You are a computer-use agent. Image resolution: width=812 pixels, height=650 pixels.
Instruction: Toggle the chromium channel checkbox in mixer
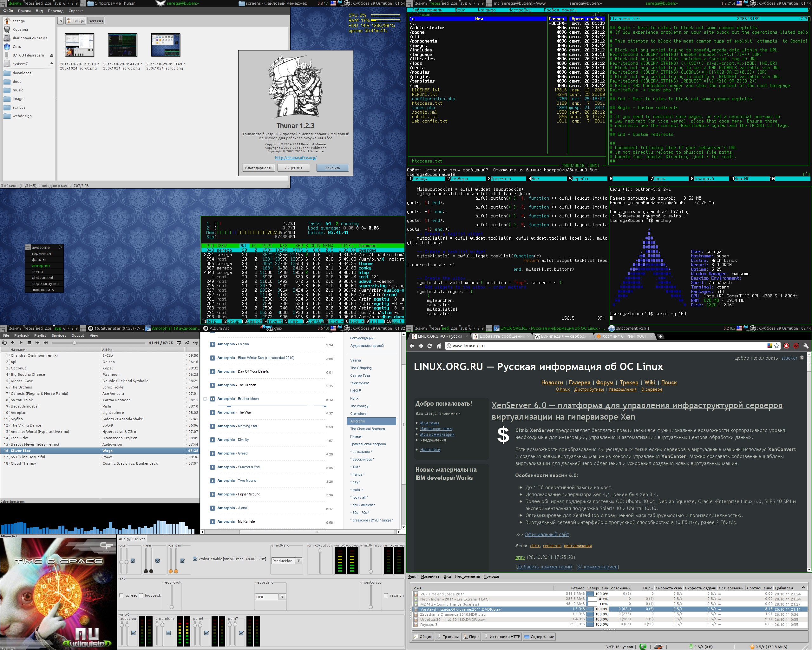pyautogui.click(x=169, y=633)
